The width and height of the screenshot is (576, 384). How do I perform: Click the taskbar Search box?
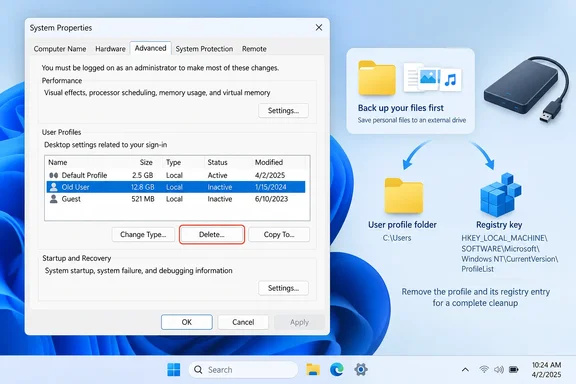(243, 370)
